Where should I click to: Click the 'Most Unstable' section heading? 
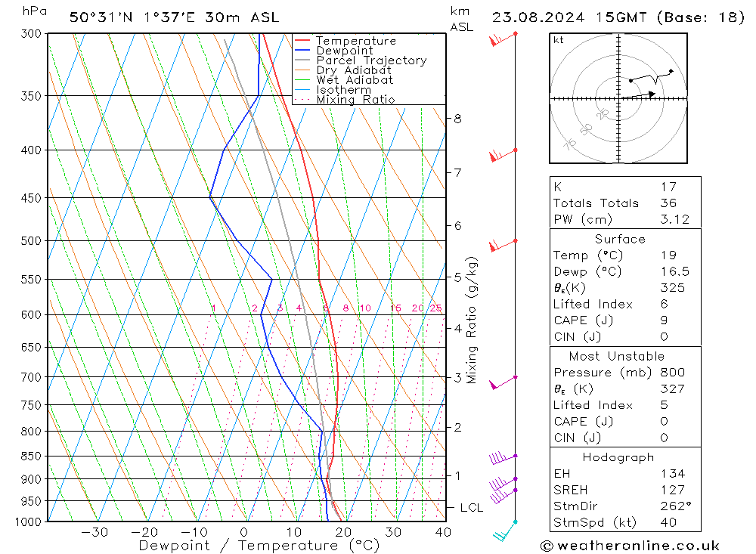pos(617,356)
